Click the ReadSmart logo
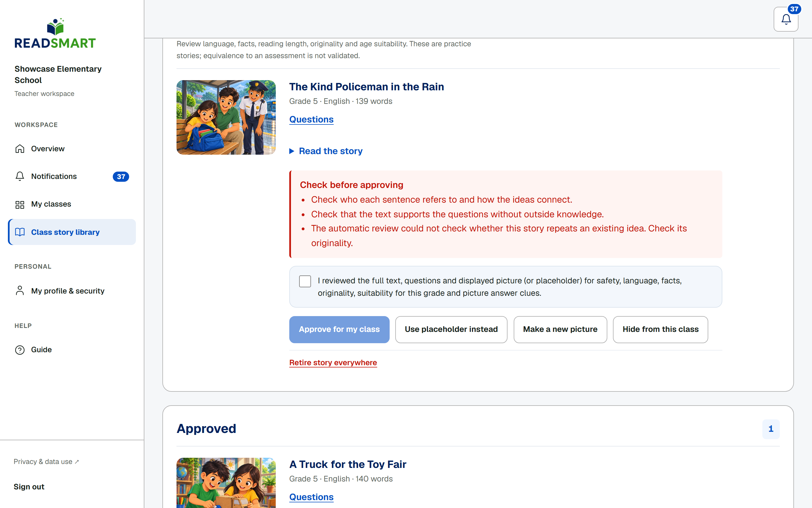The image size is (812, 508). pos(55,33)
